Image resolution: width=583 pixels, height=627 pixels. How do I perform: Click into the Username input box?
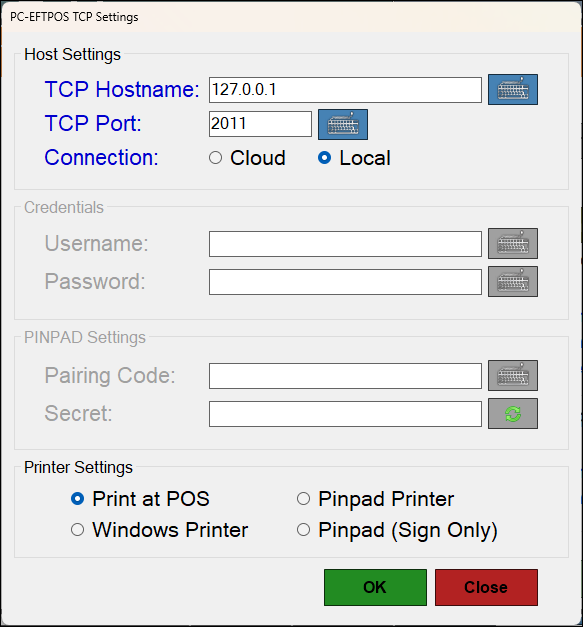click(x=345, y=244)
